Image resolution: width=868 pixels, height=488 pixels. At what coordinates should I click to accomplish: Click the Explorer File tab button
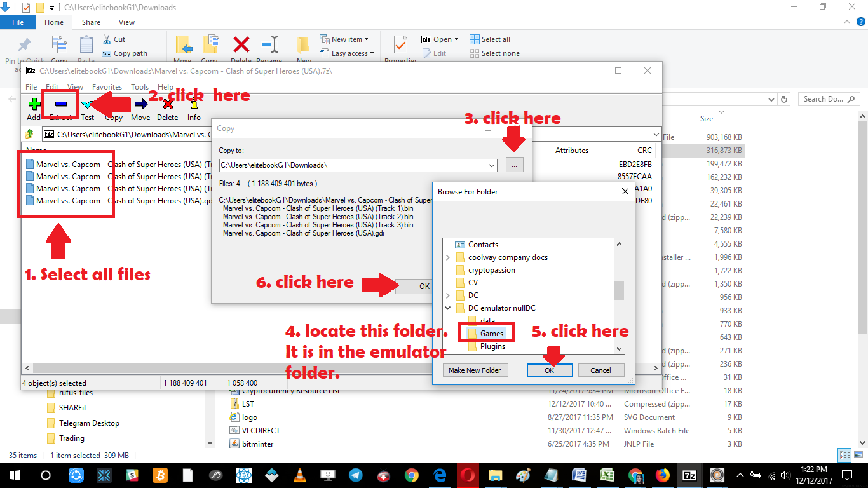coord(18,22)
